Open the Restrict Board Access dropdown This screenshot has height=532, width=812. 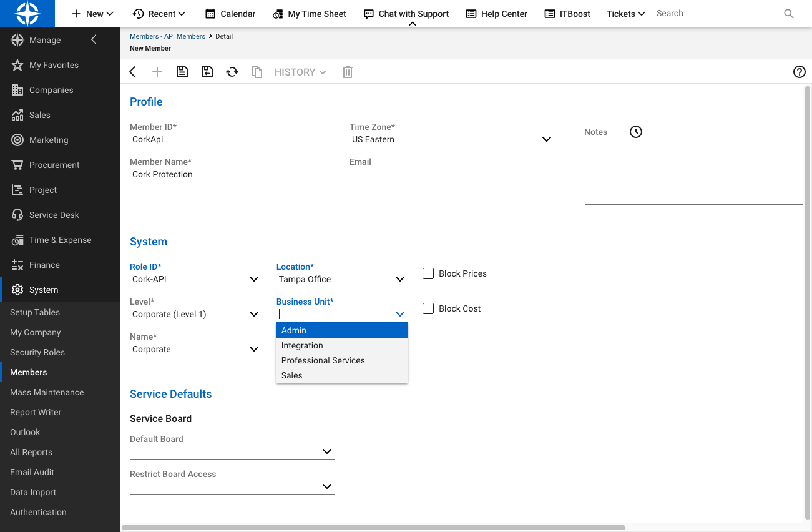click(327, 486)
